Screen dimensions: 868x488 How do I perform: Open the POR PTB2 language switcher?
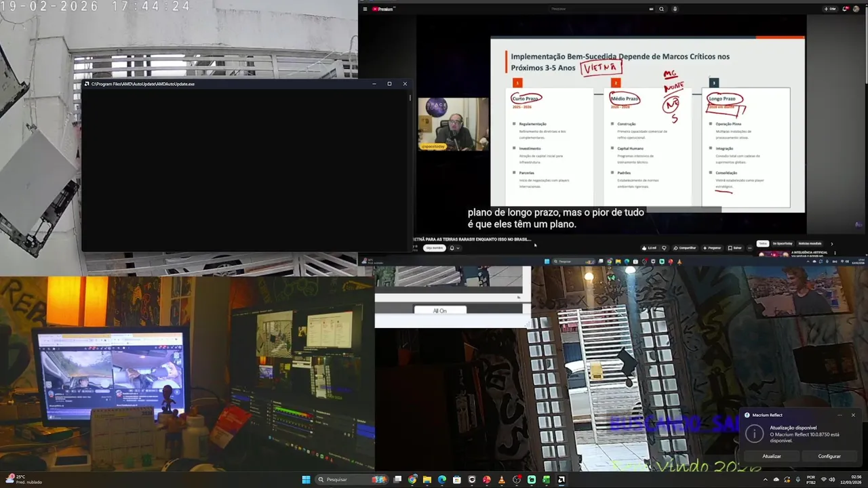pyautogui.click(x=811, y=480)
